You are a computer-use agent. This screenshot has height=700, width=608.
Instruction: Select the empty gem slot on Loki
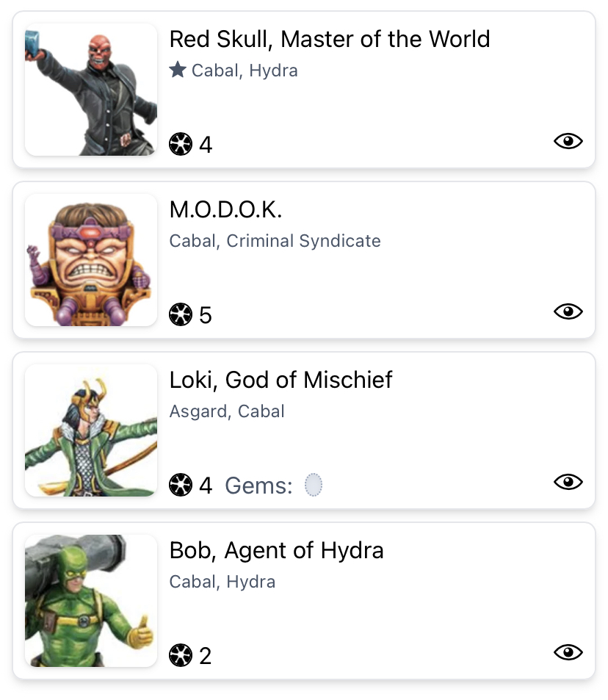click(x=314, y=486)
